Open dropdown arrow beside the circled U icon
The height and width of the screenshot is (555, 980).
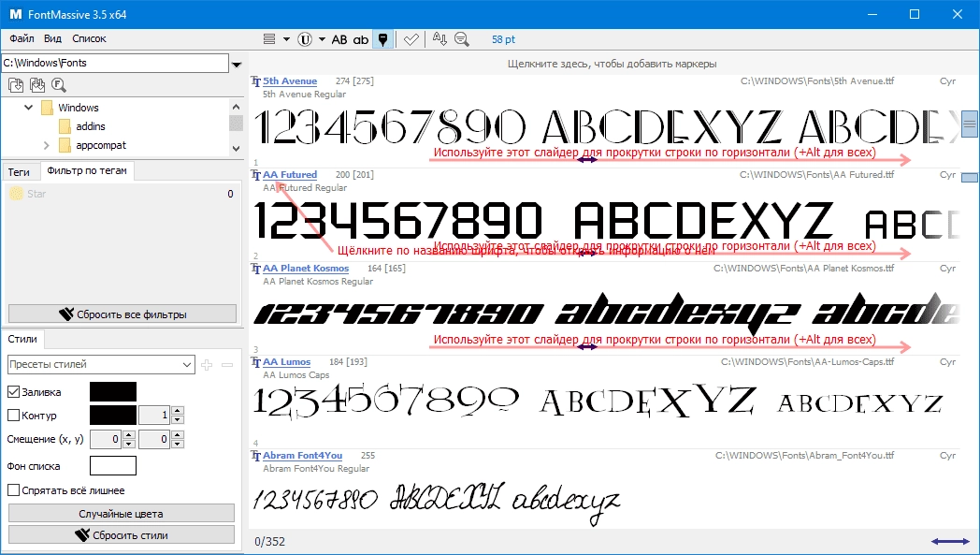tap(322, 39)
